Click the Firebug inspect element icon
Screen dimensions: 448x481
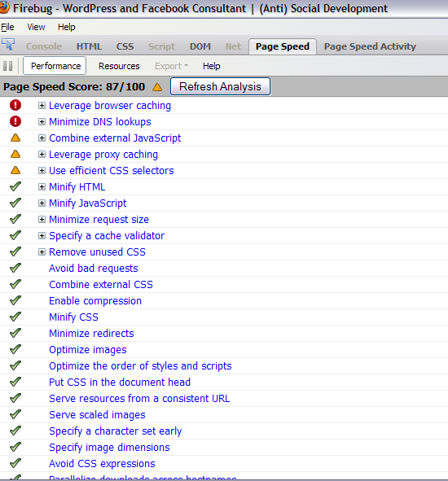[8, 45]
